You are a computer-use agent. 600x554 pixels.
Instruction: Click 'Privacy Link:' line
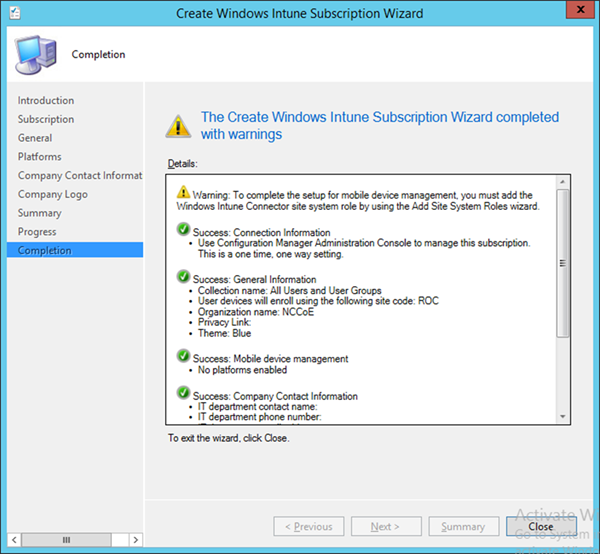coord(224,322)
